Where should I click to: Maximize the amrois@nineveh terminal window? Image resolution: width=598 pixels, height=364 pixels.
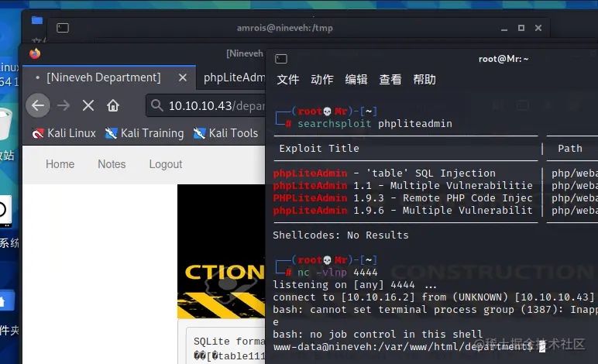(x=521, y=28)
